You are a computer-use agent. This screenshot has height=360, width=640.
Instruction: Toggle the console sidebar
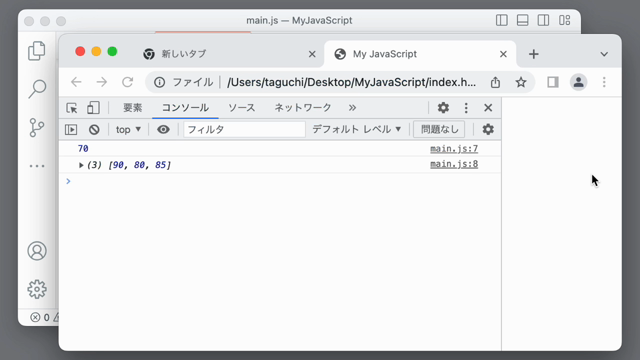[x=71, y=129]
